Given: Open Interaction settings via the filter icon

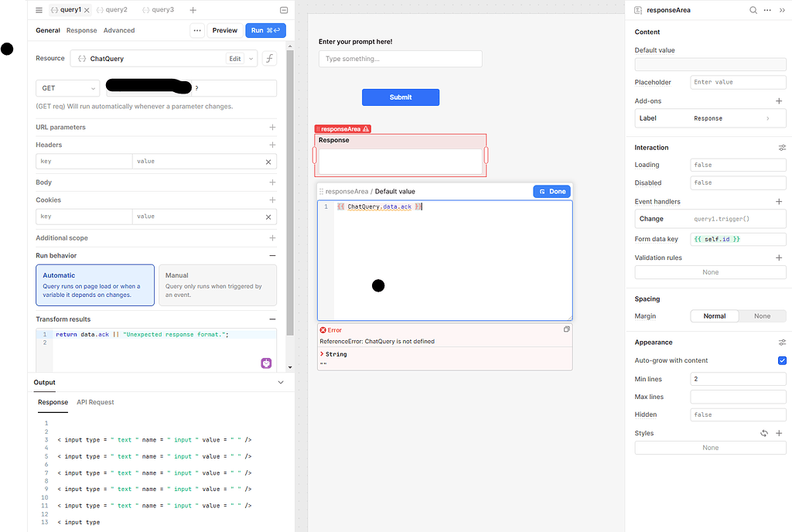Looking at the screenshot, I should pyautogui.click(x=781, y=147).
